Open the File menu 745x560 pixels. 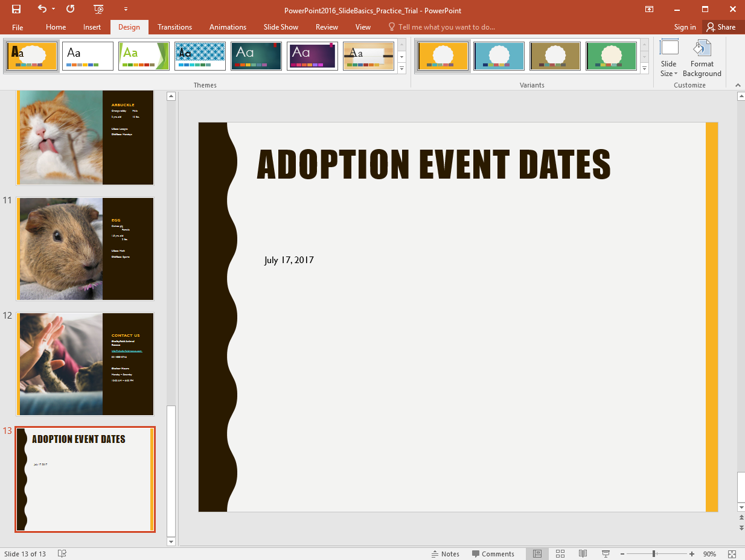click(x=18, y=27)
